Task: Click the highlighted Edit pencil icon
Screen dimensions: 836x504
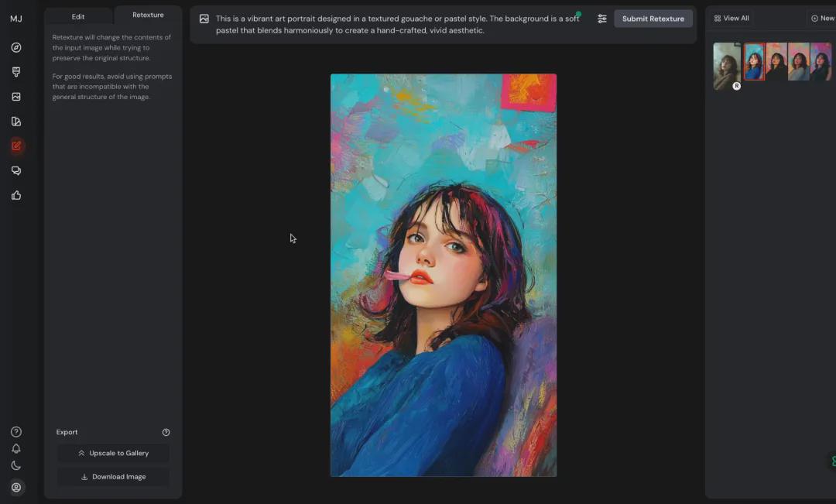Action: [x=16, y=146]
